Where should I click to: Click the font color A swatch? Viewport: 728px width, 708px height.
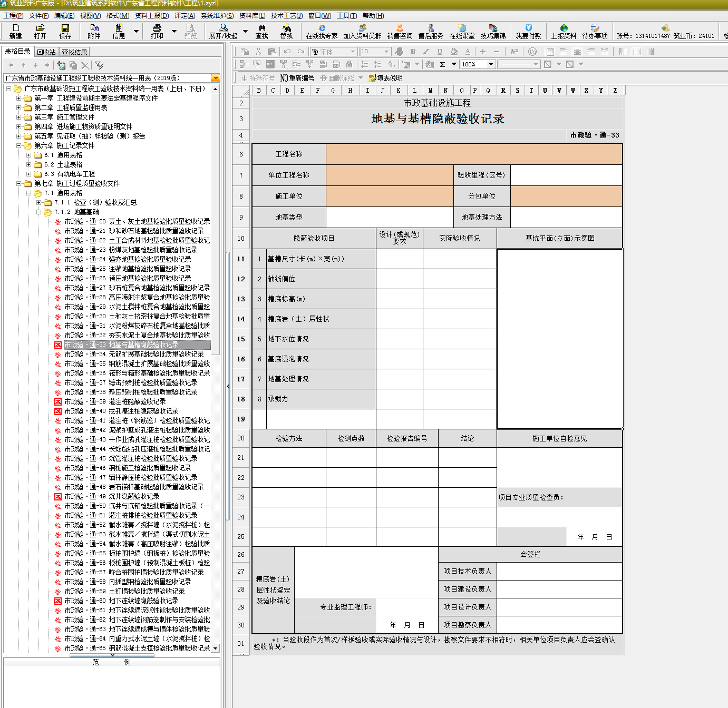click(x=468, y=52)
